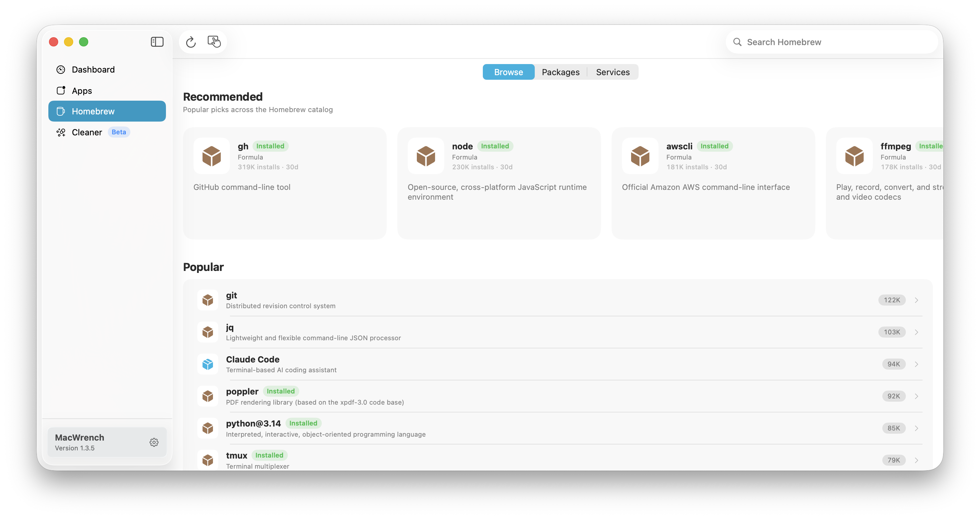Switch to the Packages tab

coord(560,72)
